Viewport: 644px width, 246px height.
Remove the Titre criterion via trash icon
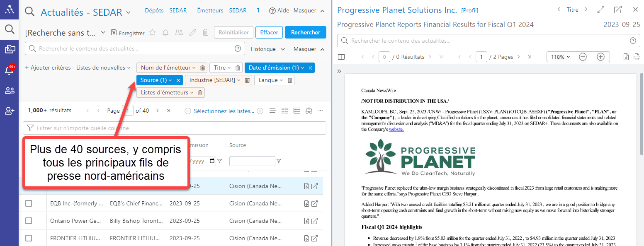point(238,68)
